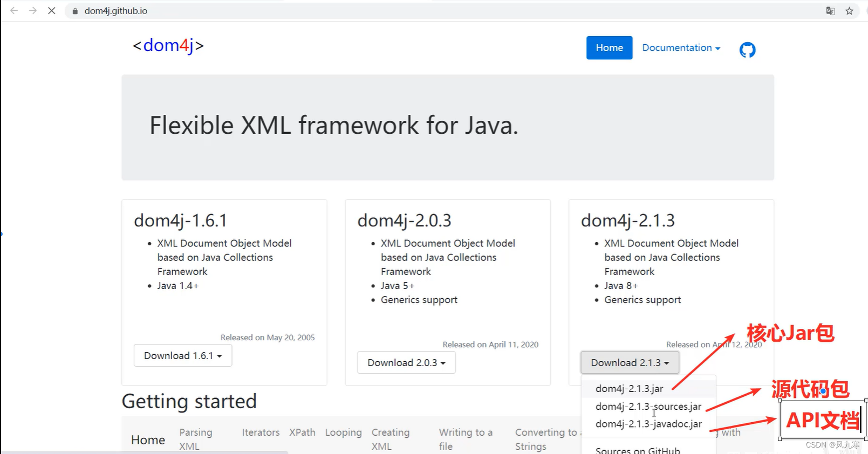The height and width of the screenshot is (454, 868).
Task: Click the padlock site info icon
Action: pos(75,11)
